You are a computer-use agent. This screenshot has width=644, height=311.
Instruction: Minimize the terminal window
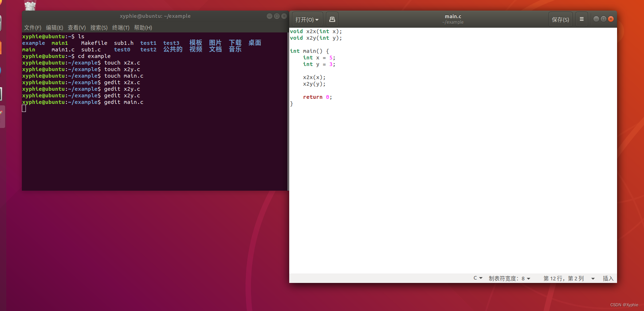pyautogui.click(x=270, y=16)
